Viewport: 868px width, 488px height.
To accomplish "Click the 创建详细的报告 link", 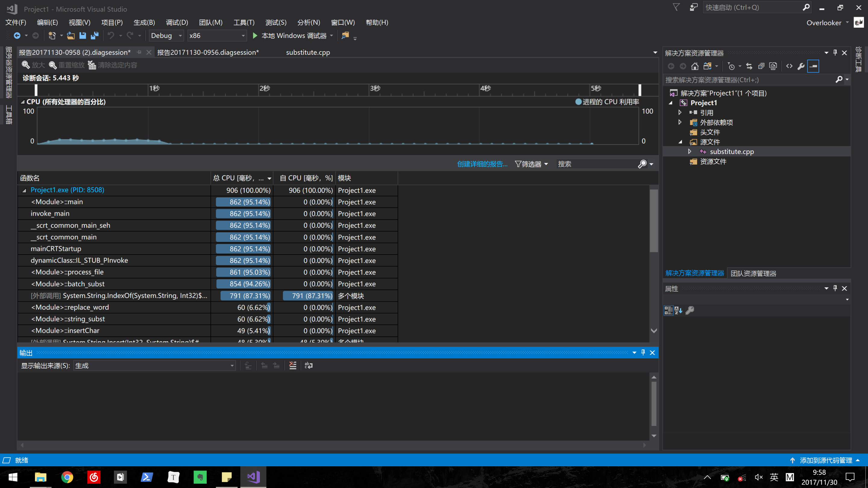I will pyautogui.click(x=482, y=164).
